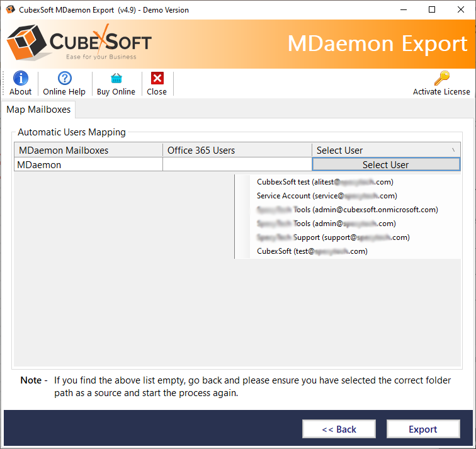Click the Online Help question mark icon
The image size is (476, 449).
(x=64, y=78)
